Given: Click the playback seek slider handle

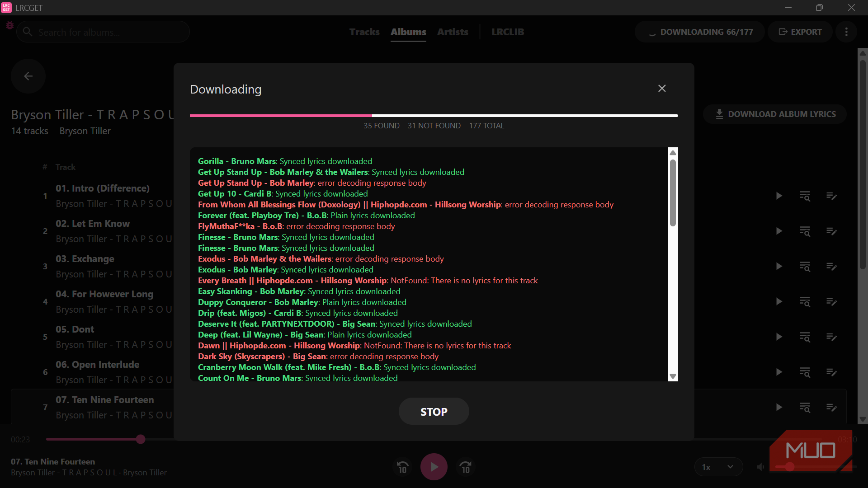Looking at the screenshot, I should point(141,439).
